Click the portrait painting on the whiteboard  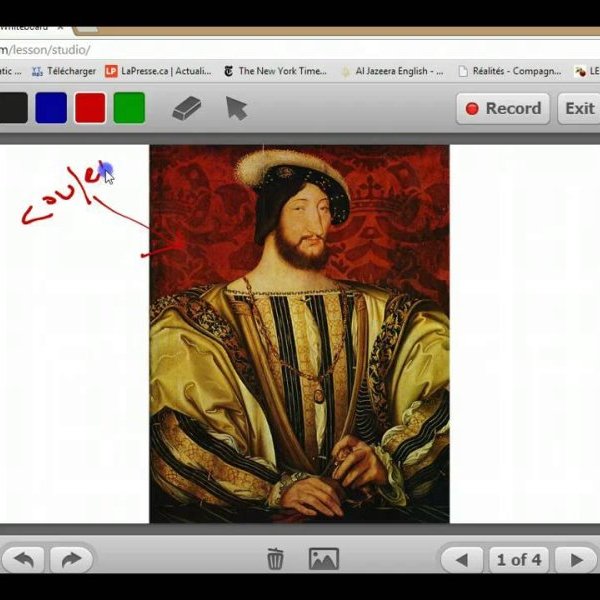coord(299,334)
